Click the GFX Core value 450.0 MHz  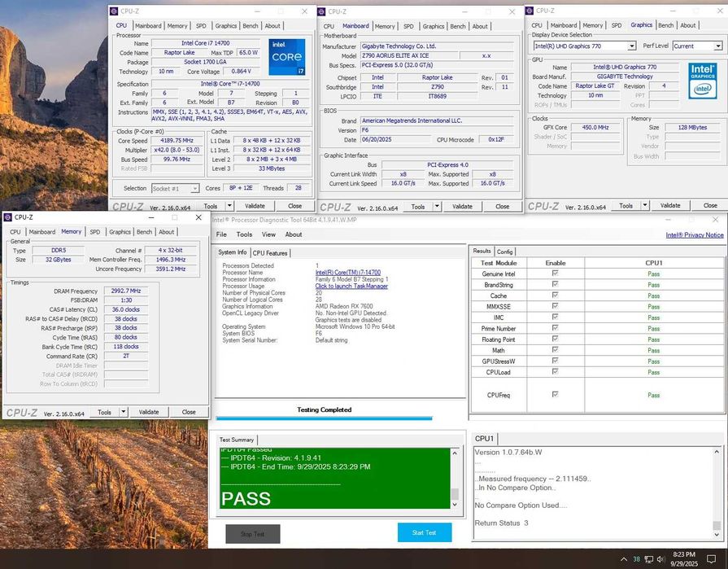tap(595, 127)
